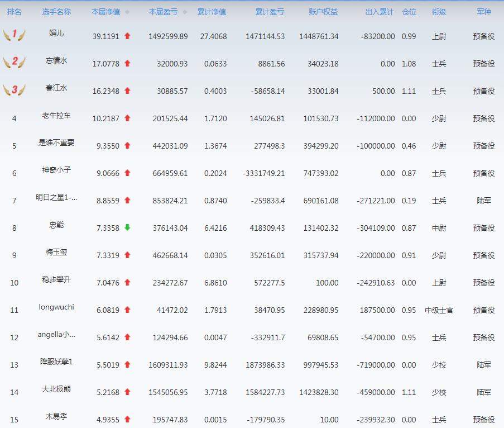Image resolution: width=504 pixels, height=428 pixels.
Task: Click the rank 2 laurel badge
Action: click(x=14, y=62)
